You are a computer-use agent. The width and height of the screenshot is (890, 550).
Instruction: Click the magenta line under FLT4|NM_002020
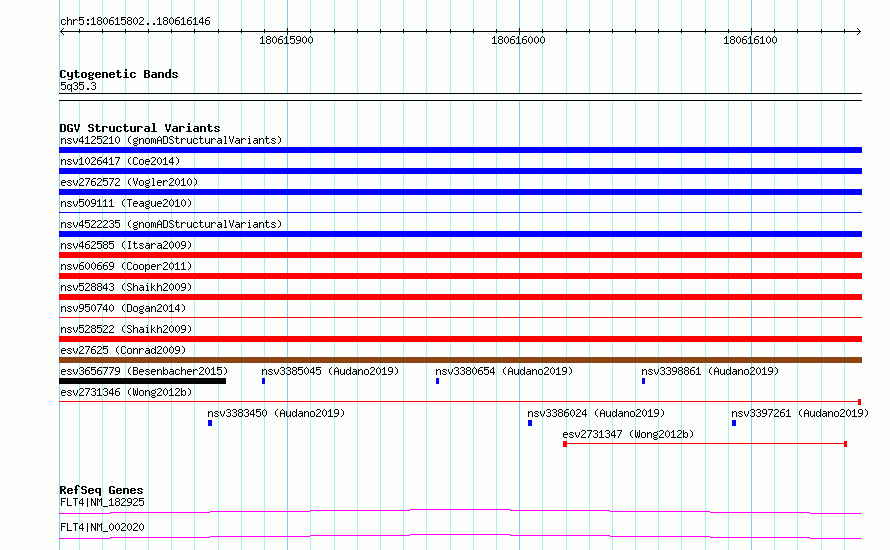coord(460,536)
